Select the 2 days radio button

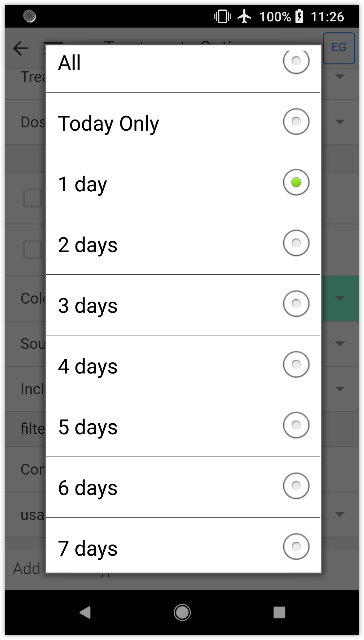pyautogui.click(x=296, y=243)
